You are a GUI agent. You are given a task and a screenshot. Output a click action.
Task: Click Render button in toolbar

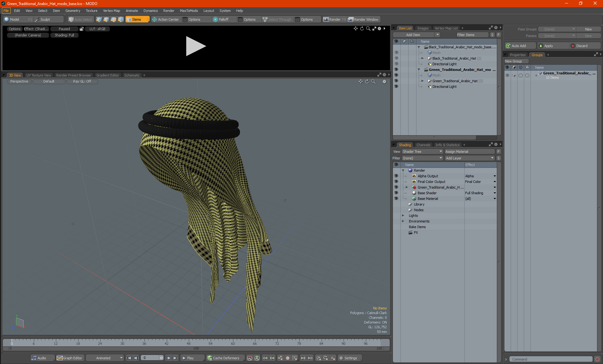(x=334, y=19)
